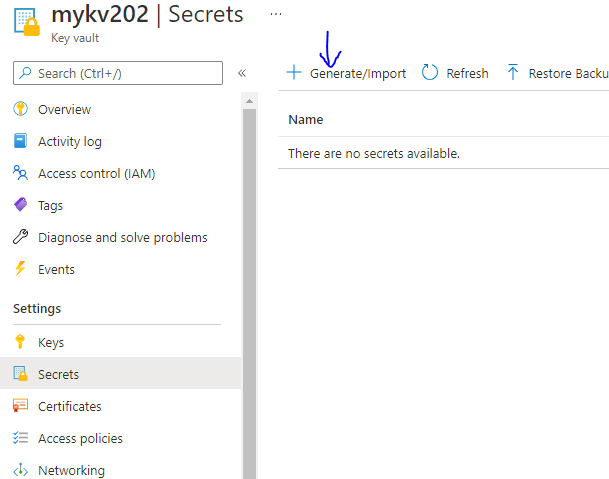Image resolution: width=609 pixels, height=479 pixels.
Task: Click the Overview globe icon
Action: pyautogui.click(x=20, y=109)
